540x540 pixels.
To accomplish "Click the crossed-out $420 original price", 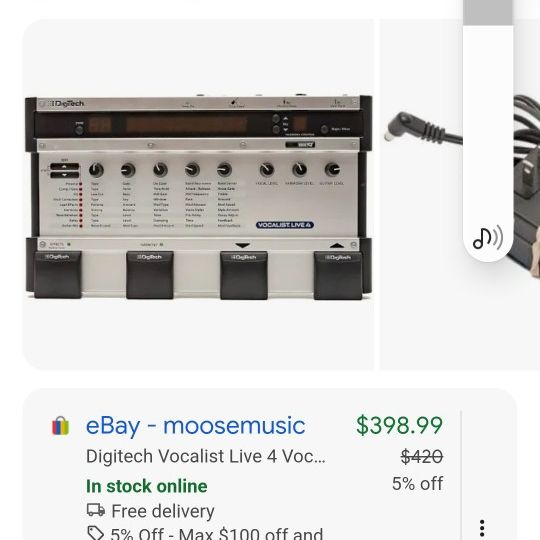I will (422, 457).
